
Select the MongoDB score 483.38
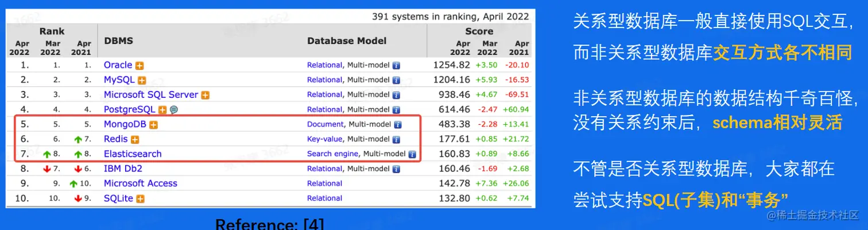coord(454,124)
